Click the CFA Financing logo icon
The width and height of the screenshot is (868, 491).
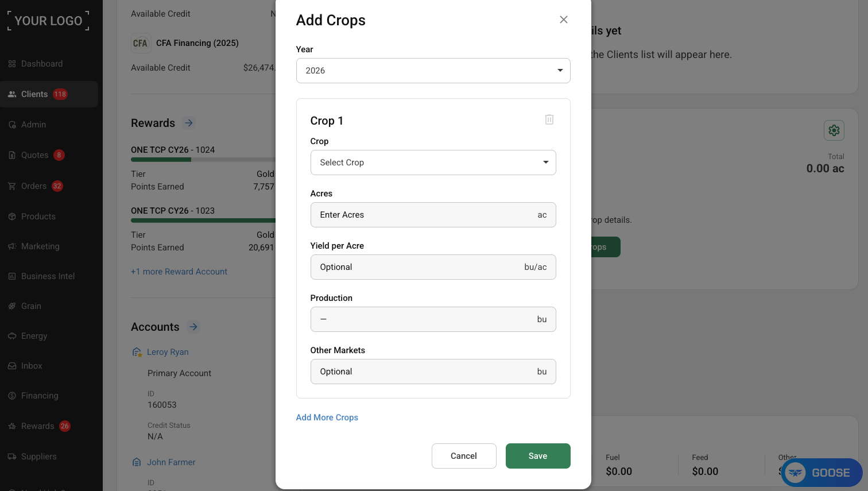click(x=141, y=43)
